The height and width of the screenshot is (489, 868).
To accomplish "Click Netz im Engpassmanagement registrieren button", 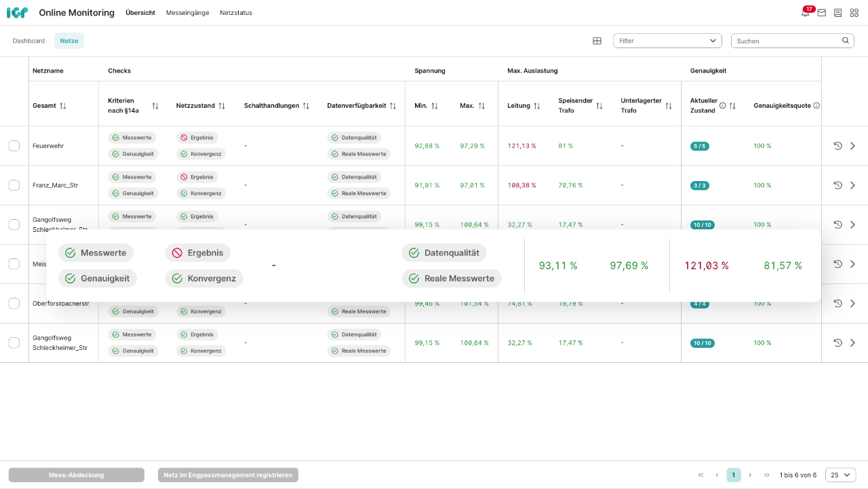I will 228,475.
